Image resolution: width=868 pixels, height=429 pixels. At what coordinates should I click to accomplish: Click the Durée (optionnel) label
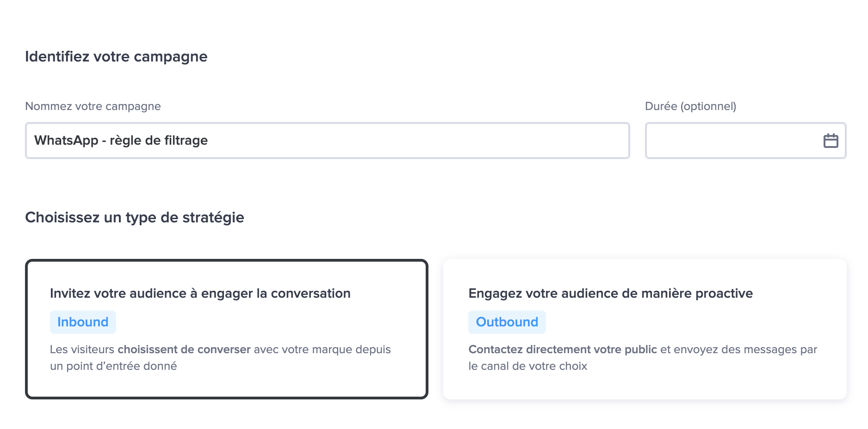(x=690, y=106)
